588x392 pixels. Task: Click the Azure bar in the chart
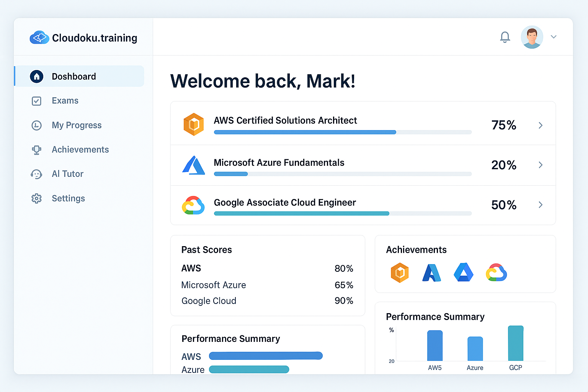pyautogui.click(x=475, y=349)
